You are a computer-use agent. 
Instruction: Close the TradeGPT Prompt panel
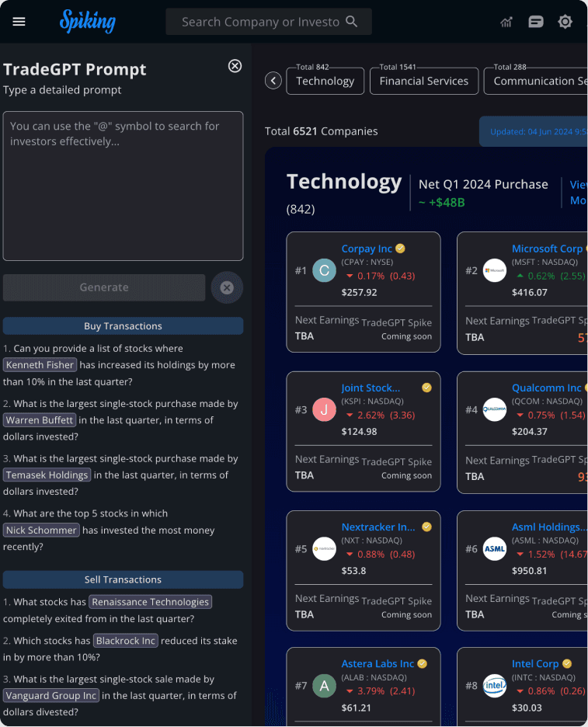pyautogui.click(x=235, y=66)
